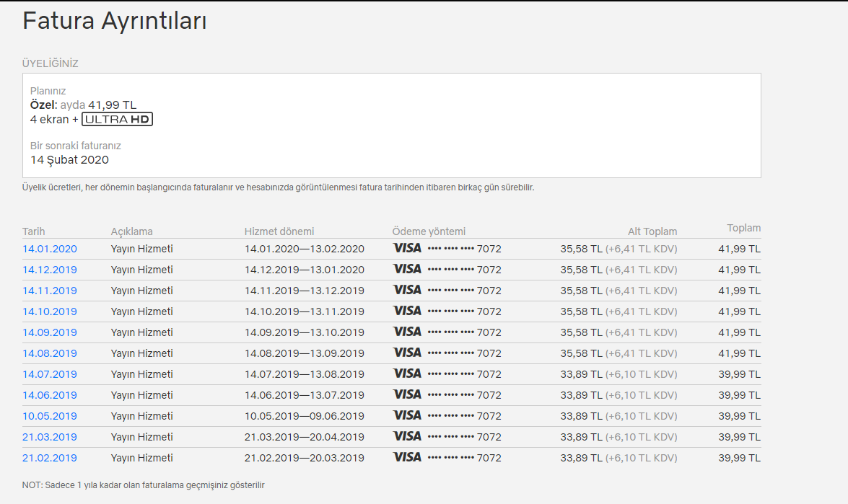Open invoice dated 21.03.2019
848x504 pixels.
pyautogui.click(x=49, y=437)
